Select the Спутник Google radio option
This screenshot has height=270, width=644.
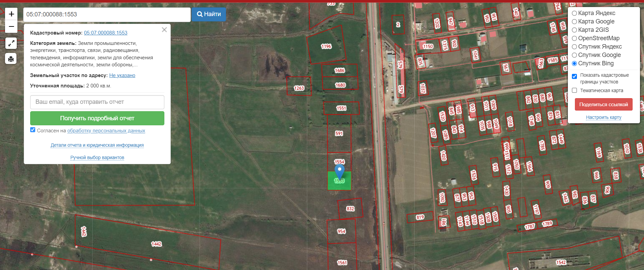(574, 55)
